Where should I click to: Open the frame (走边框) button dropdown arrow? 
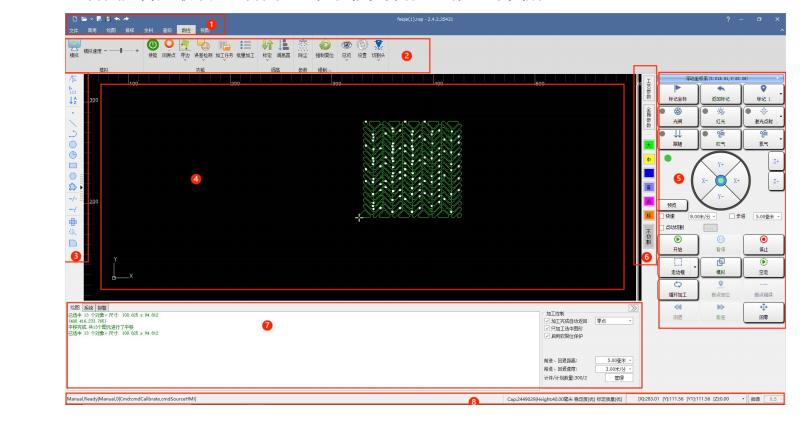(x=695, y=267)
